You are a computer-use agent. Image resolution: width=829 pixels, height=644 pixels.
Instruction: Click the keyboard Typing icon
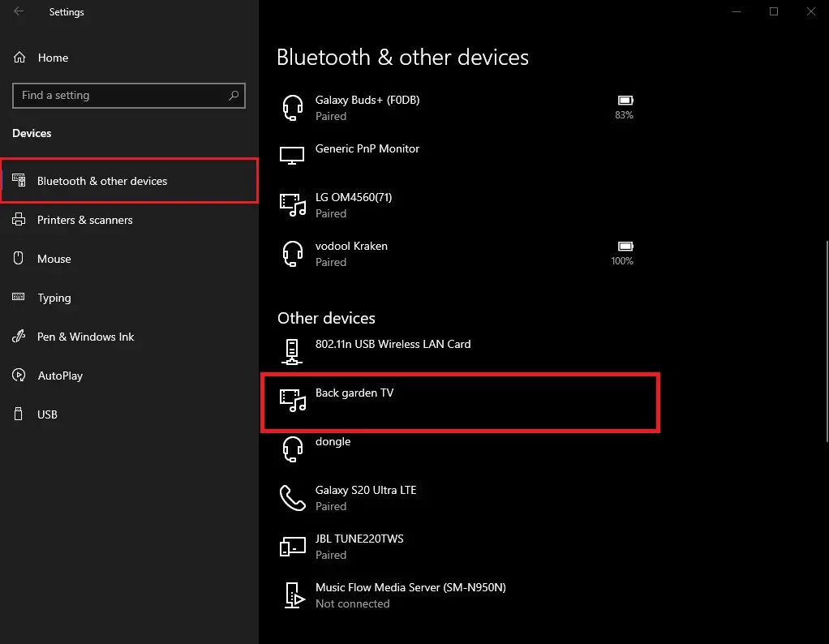click(19, 297)
